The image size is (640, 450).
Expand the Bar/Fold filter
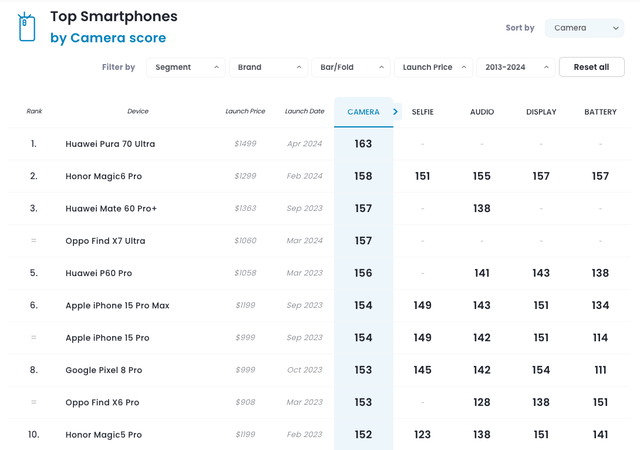[350, 67]
